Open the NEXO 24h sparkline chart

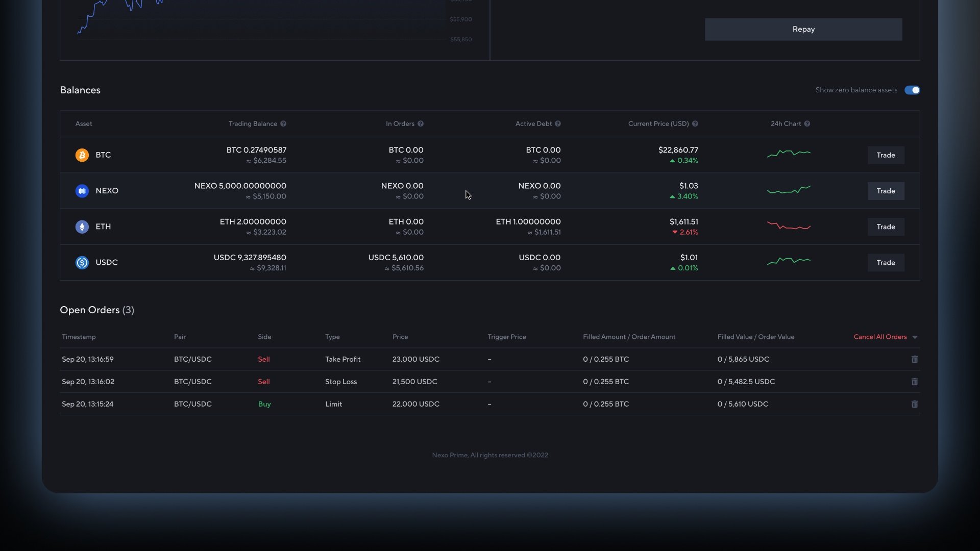[x=789, y=190]
